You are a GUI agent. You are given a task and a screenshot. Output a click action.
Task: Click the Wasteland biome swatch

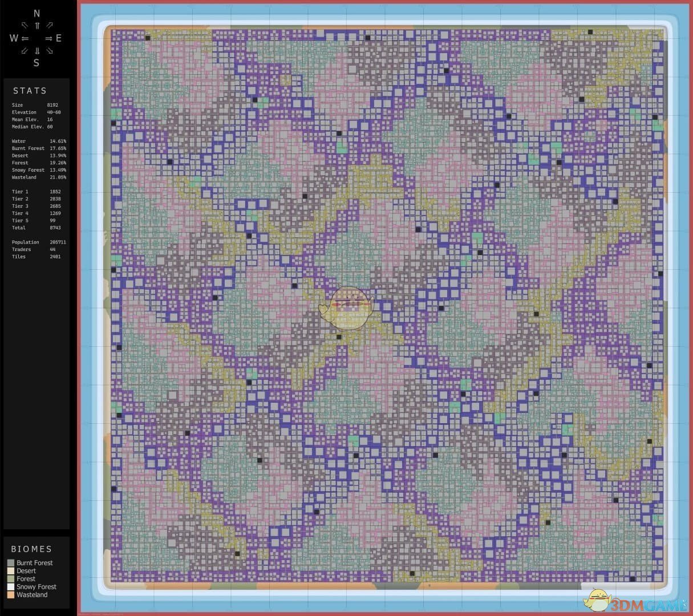pyautogui.click(x=10, y=595)
